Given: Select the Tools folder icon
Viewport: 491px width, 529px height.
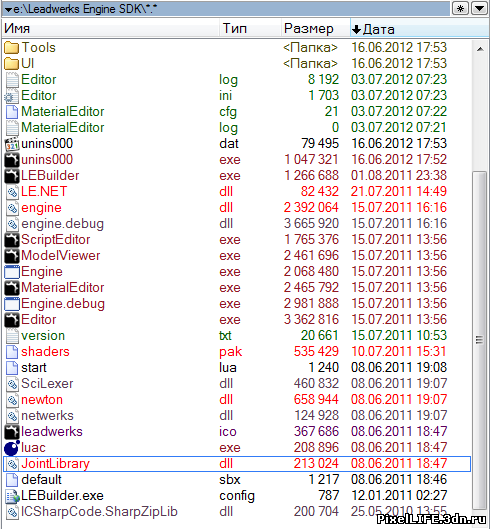Looking at the screenshot, I should 11,48.
